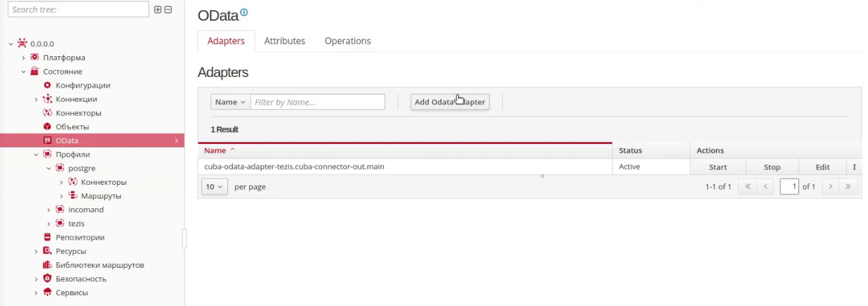This screenshot has height=306, width=868.
Task: Click the Конфигурации gear icon in tree
Action: [47, 85]
